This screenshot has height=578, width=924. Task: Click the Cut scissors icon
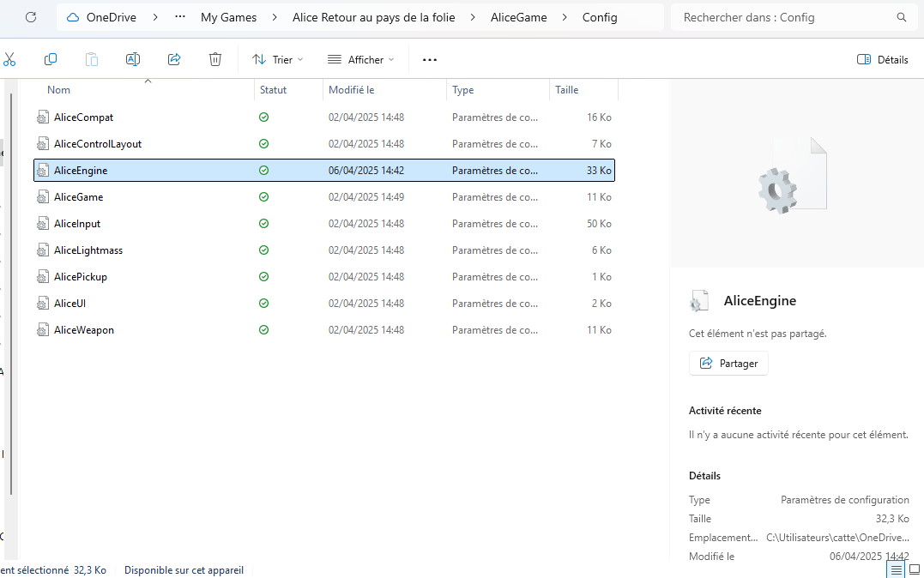[9, 59]
